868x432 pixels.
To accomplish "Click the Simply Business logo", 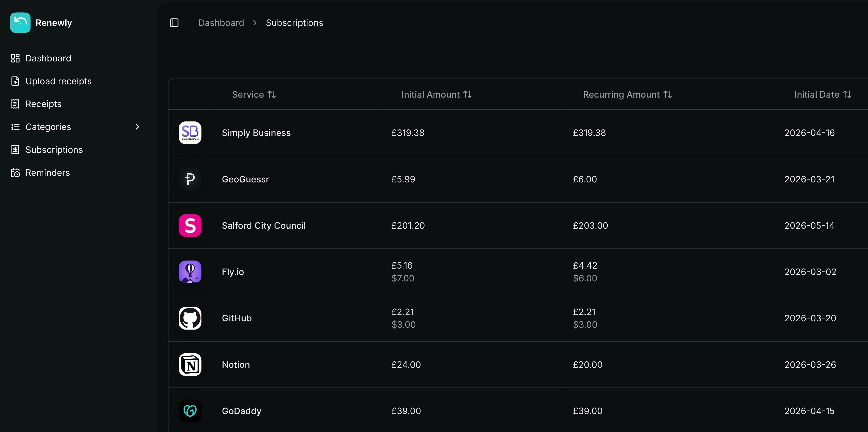I will (x=190, y=132).
